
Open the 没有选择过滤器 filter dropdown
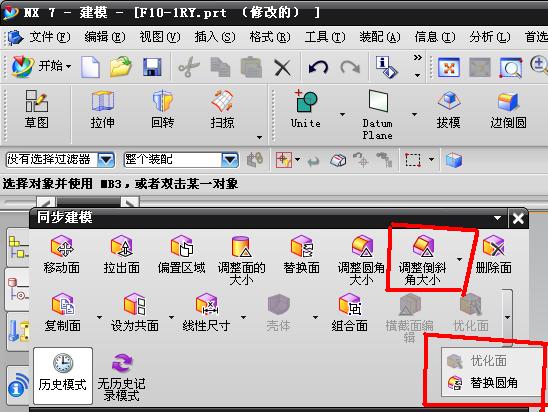[106, 160]
